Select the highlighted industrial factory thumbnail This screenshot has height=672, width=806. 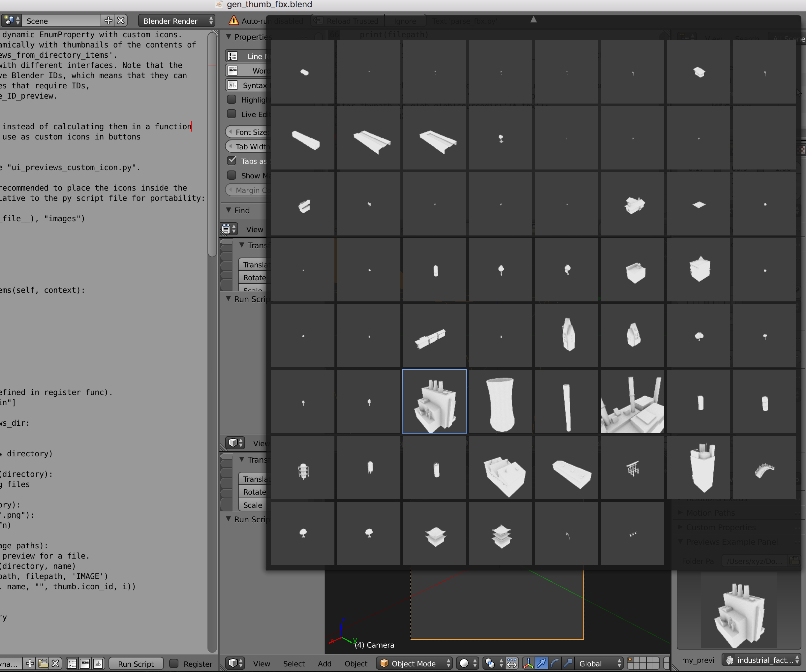(x=434, y=402)
